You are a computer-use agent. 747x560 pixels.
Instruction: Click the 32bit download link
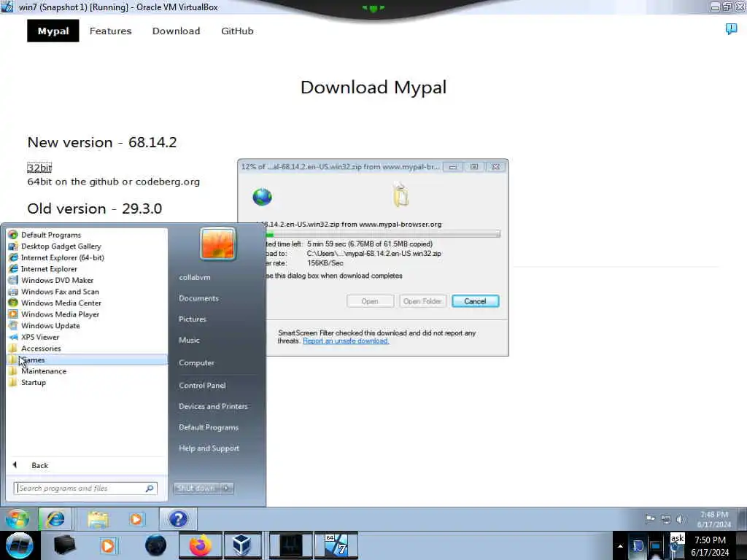tap(39, 168)
